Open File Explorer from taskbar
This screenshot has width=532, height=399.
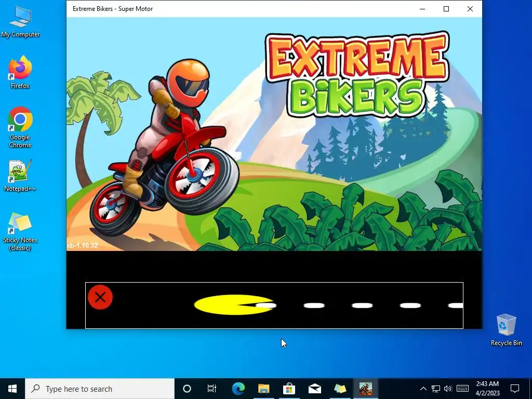[263, 389]
